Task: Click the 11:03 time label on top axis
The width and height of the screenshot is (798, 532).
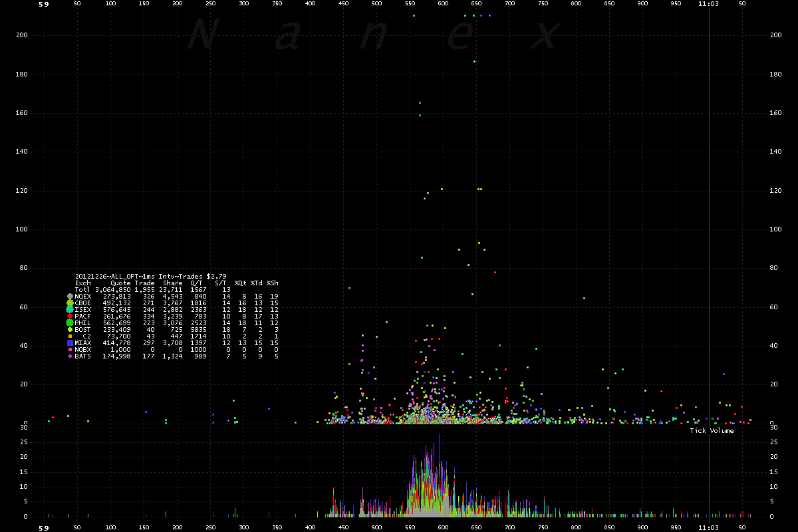Action: point(708,3)
